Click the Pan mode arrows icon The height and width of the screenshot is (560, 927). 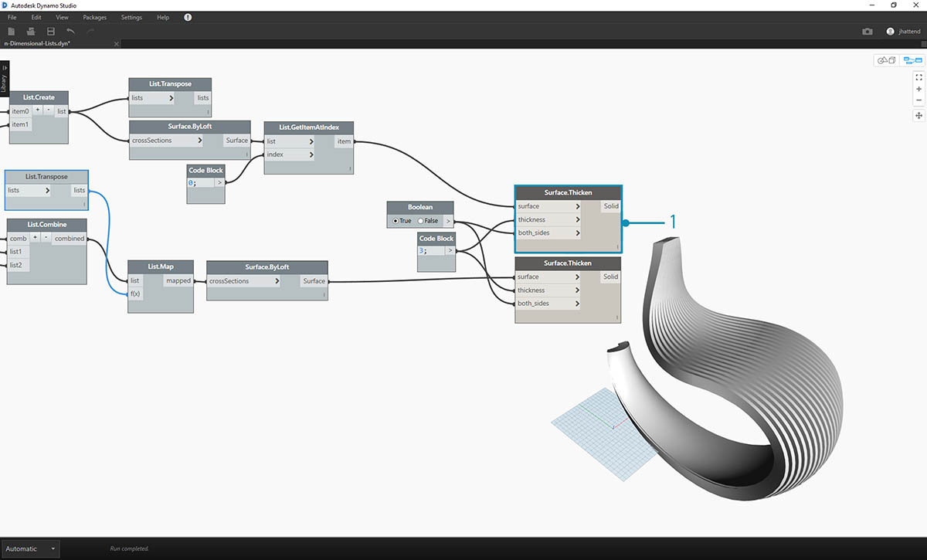919,115
